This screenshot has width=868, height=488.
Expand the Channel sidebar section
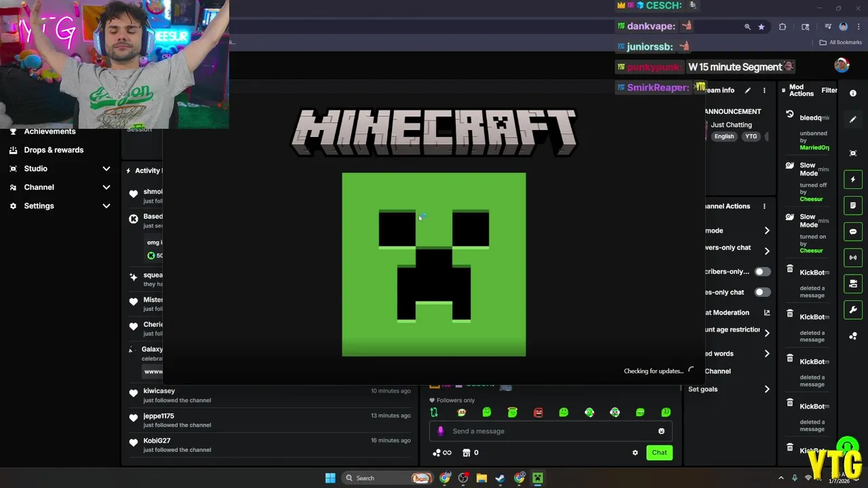pyautogui.click(x=106, y=187)
